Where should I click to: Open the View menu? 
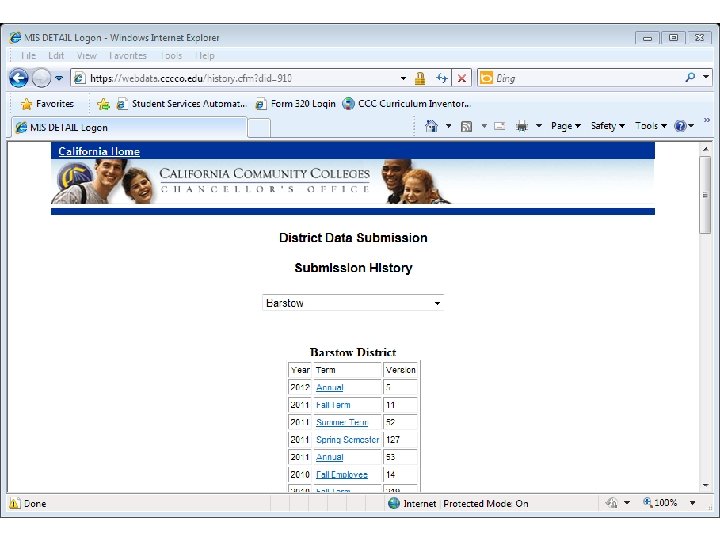86,56
